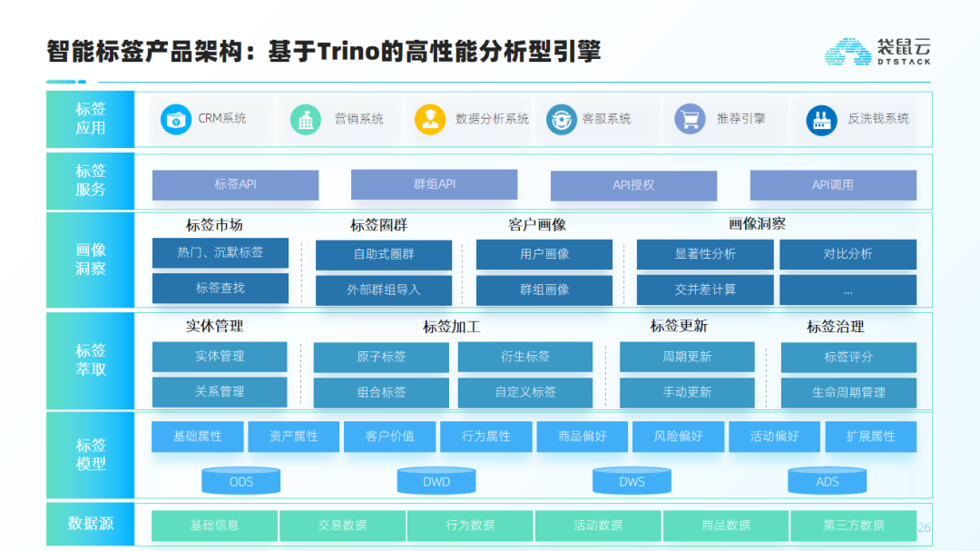Click the 行为属性 block
The width and height of the screenshot is (980, 551).
tap(486, 437)
